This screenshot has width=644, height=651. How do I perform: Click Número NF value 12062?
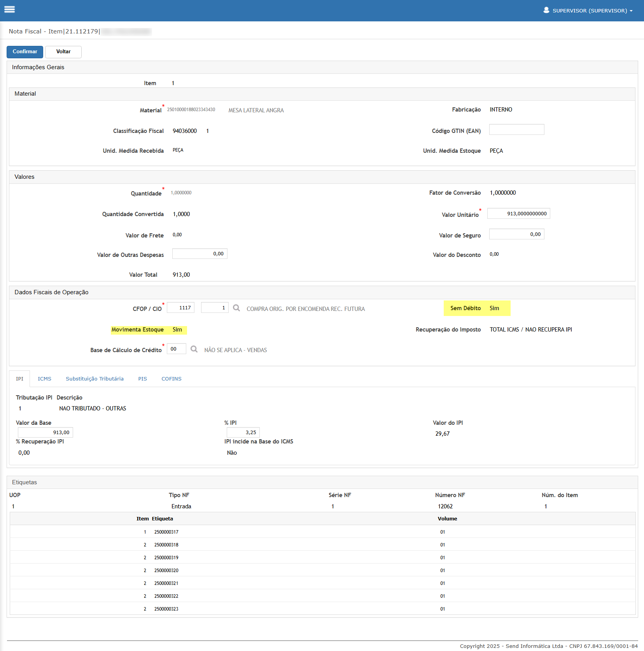(x=445, y=506)
